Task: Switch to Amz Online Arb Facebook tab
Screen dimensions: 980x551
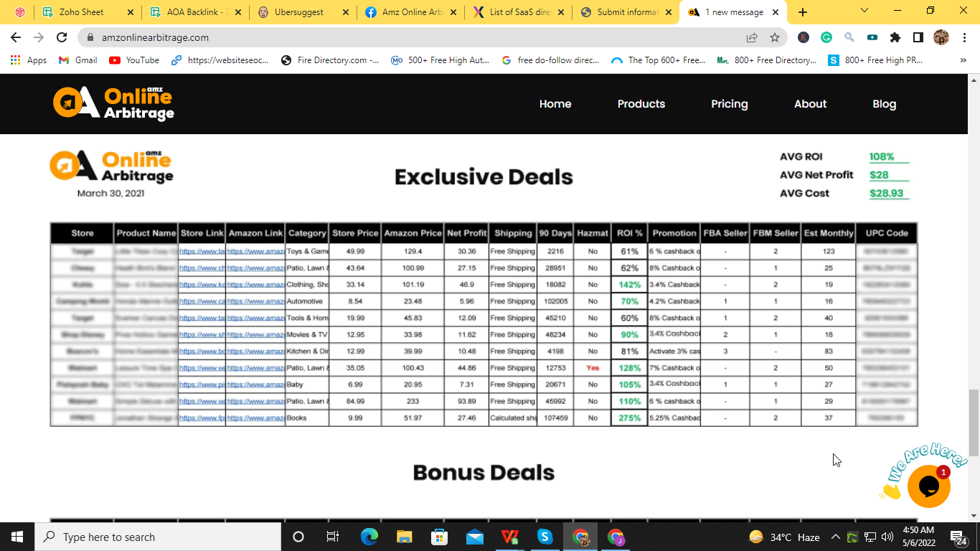Action: pyautogui.click(x=410, y=12)
